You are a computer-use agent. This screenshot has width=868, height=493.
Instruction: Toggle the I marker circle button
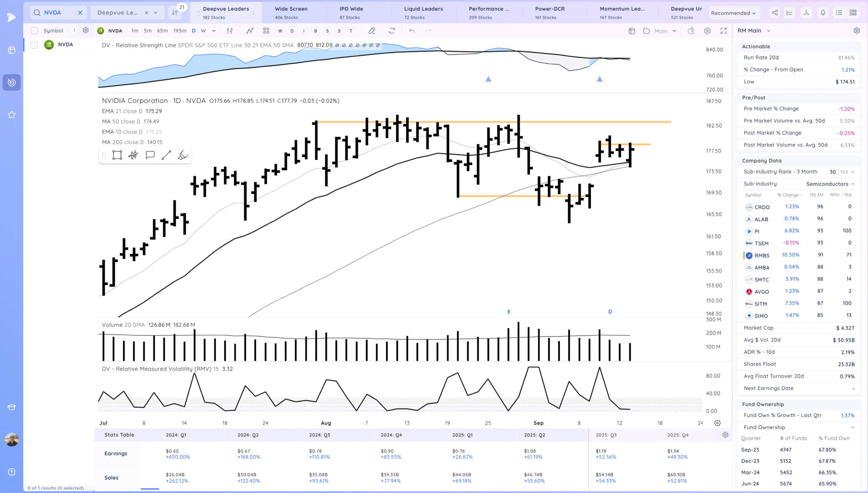tap(304, 31)
